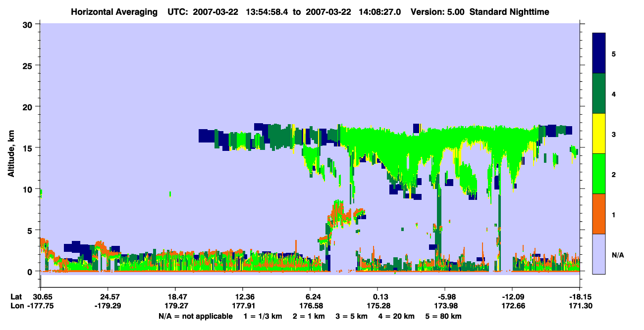Click colorbar label '1'

coord(614,214)
